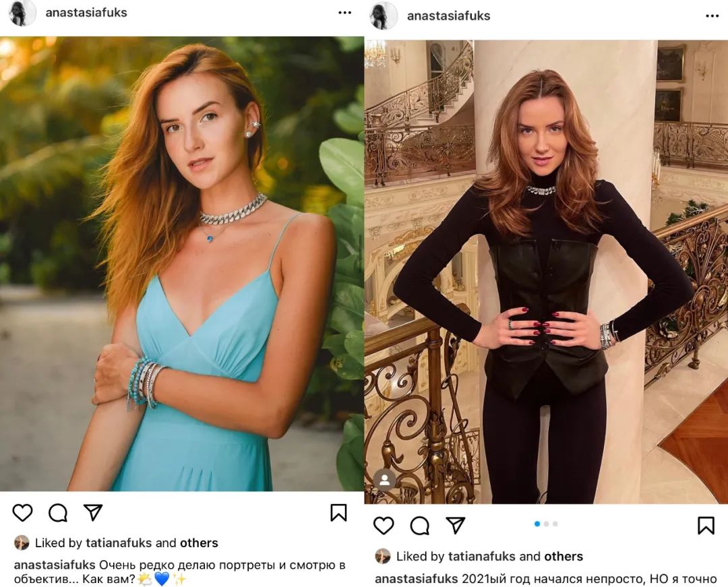Select the second carousel dot on the right post
728x587 pixels.
click(x=546, y=524)
